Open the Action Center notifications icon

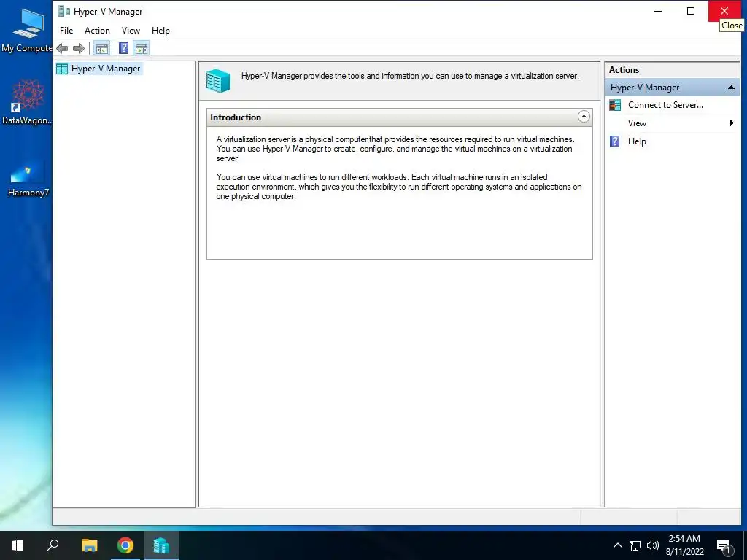(x=724, y=546)
